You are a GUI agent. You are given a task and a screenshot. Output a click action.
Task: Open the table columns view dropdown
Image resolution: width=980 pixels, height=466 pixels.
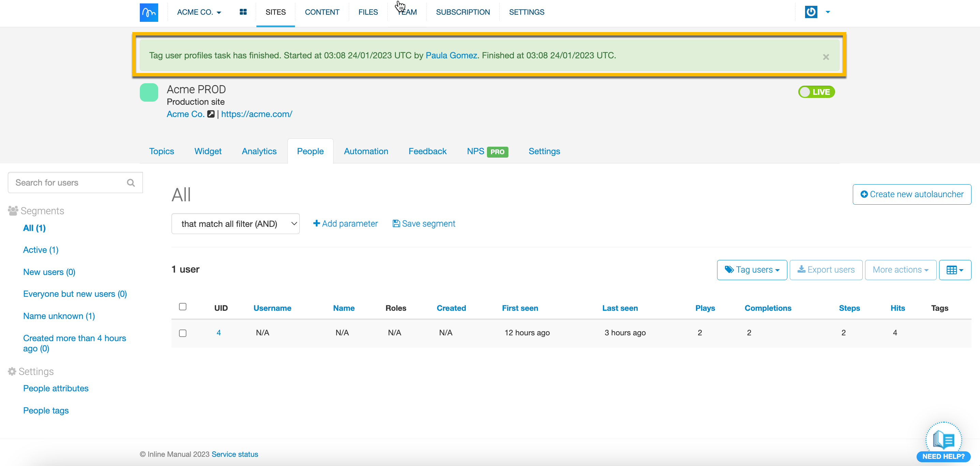tap(954, 270)
